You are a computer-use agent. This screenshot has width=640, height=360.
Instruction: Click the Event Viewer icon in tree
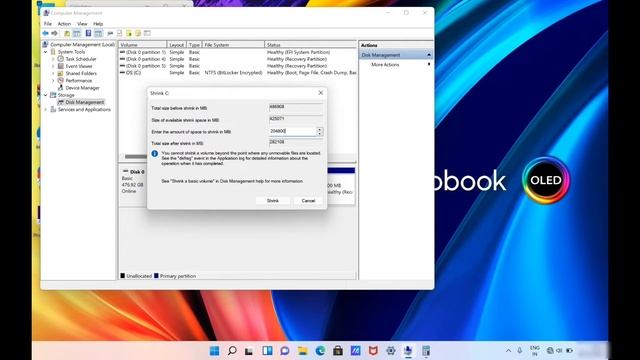[x=60, y=66]
